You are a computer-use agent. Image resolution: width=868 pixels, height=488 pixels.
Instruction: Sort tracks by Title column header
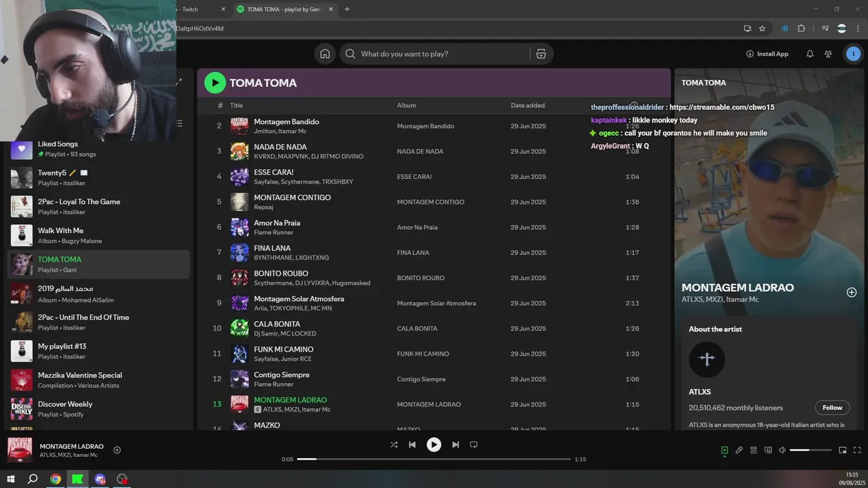point(236,106)
